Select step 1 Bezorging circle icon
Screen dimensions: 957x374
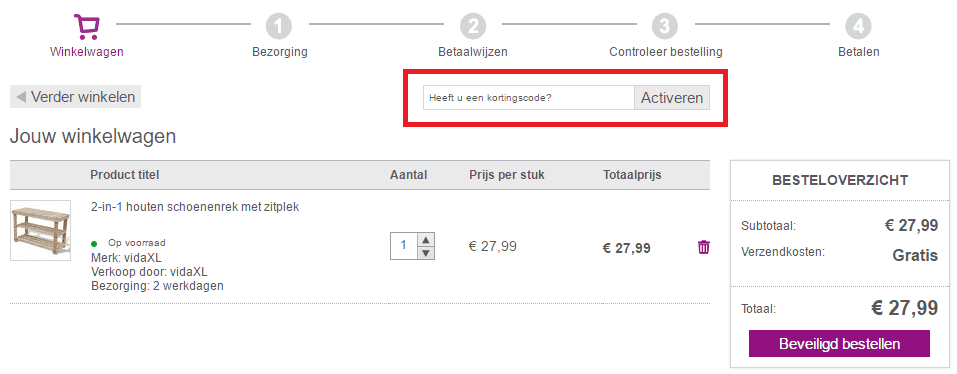point(280,27)
